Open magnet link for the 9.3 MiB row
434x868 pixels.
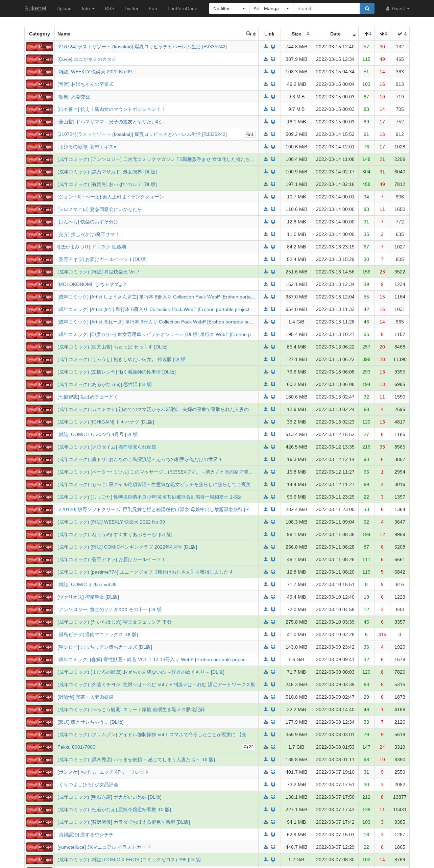tap(273, 97)
